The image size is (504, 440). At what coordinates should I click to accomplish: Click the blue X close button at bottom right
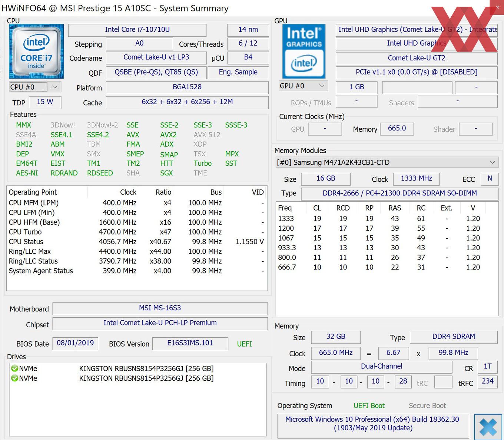click(488, 427)
